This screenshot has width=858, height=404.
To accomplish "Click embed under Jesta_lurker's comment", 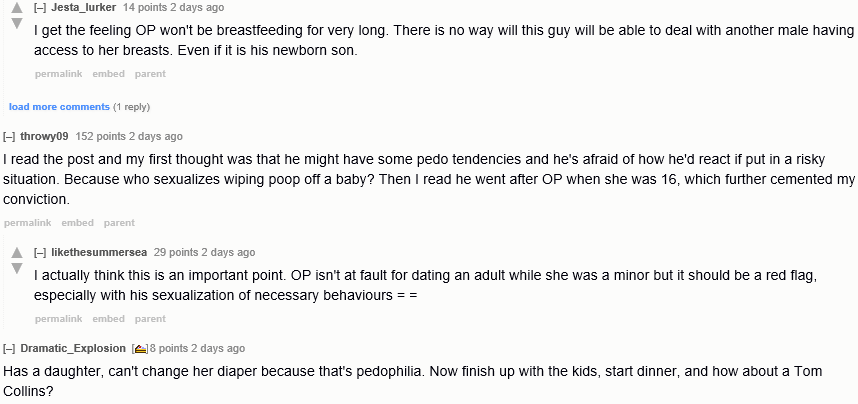I will pos(108,74).
